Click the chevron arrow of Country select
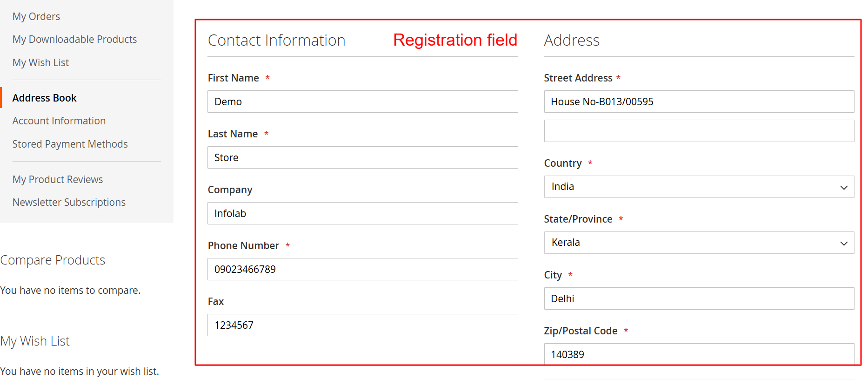Screen dimensions: 868x380 click(x=844, y=187)
